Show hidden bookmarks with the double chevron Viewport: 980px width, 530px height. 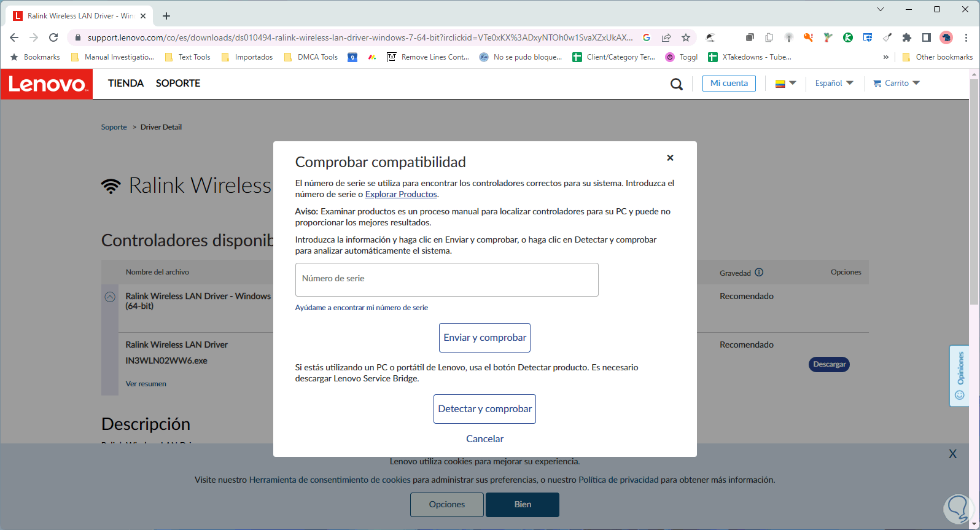pyautogui.click(x=886, y=57)
